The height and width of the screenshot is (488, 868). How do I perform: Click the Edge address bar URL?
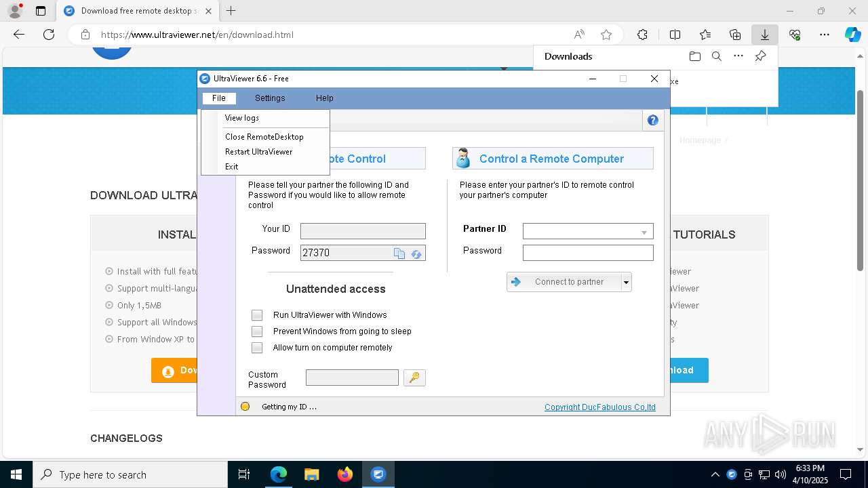coord(197,35)
